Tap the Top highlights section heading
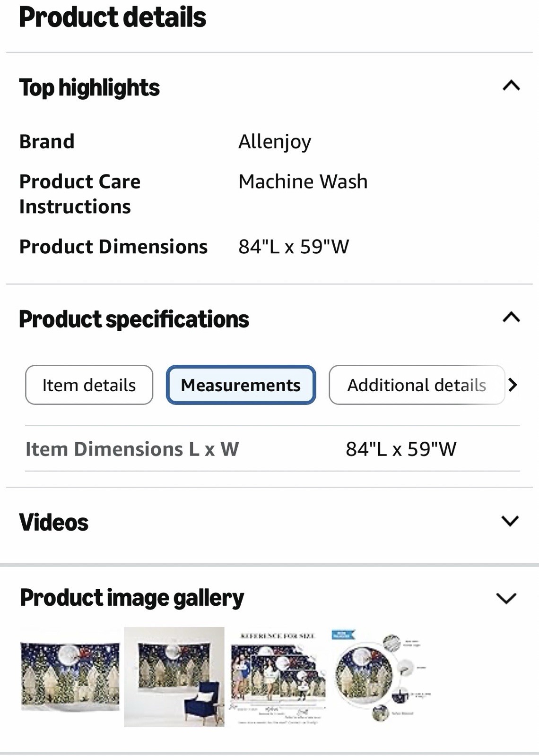The width and height of the screenshot is (539, 756). tap(89, 88)
